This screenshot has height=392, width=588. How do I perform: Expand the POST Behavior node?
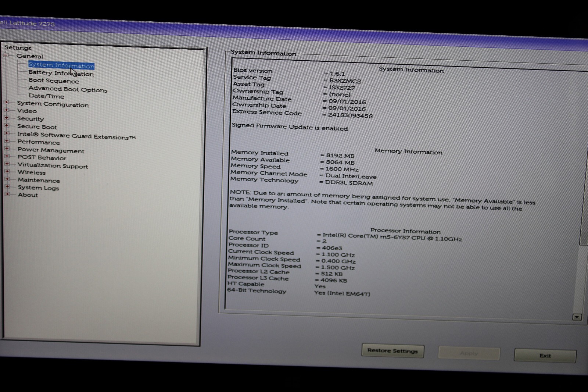7,156
